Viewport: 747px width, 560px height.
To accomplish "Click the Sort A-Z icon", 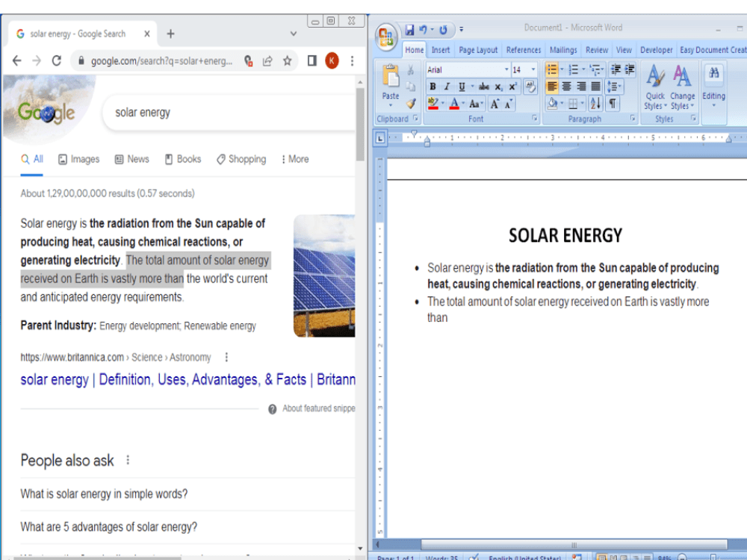I will tap(595, 103).
